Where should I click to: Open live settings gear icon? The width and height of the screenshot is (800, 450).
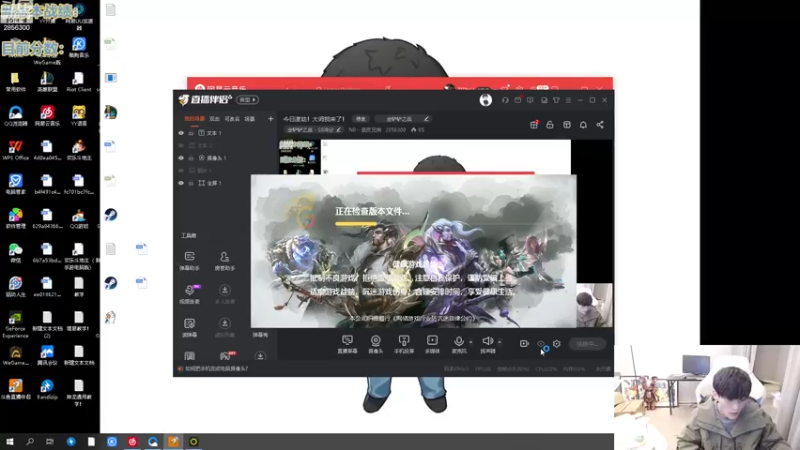[x=557, y=344]
